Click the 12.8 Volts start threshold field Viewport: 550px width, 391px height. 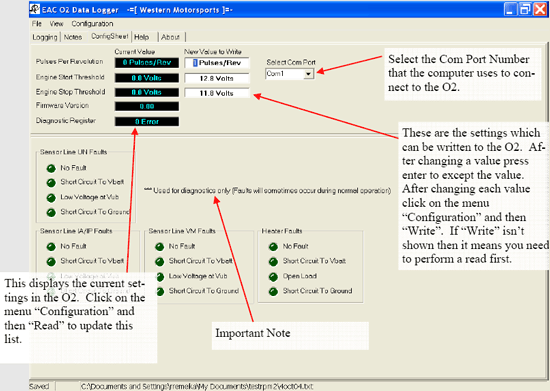click(217, 78)
